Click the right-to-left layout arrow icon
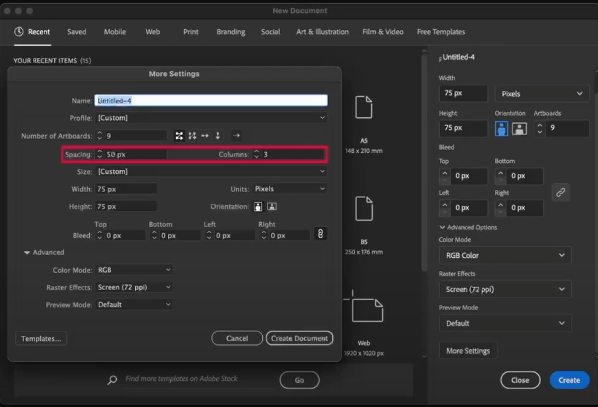 pos(236,135)
